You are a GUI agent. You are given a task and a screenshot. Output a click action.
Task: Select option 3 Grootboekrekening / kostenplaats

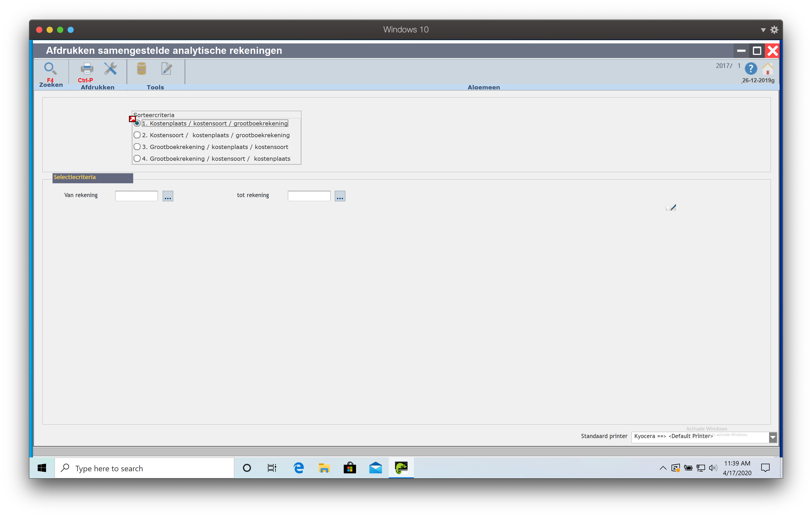pos(137,147)
